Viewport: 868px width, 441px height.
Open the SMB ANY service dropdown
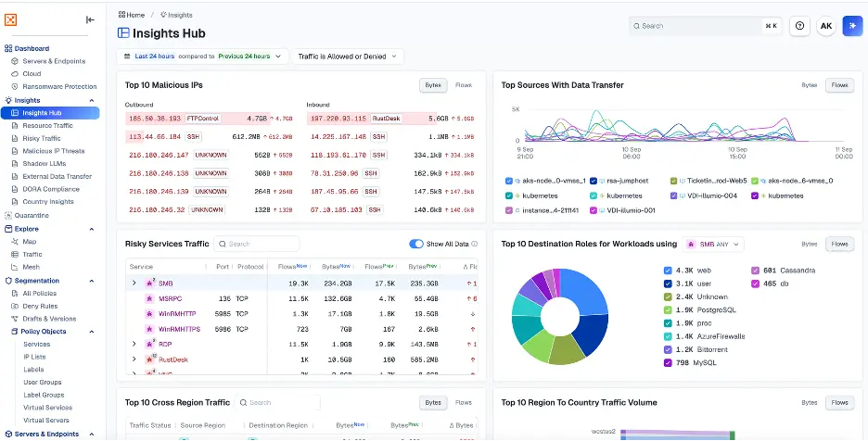tap(713, 244)
